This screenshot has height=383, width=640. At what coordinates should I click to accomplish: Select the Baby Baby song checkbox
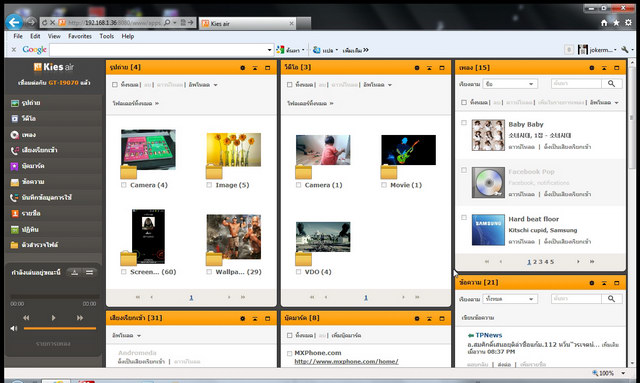(x=464, y=122)
